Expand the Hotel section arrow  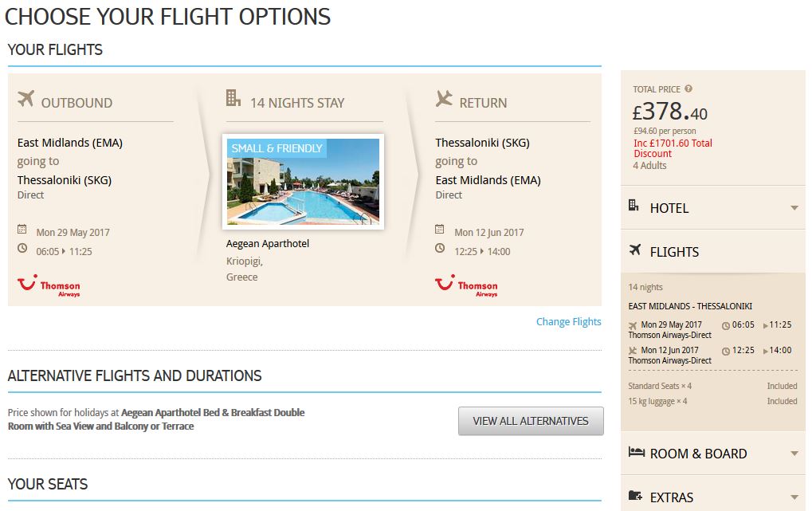coord(794,208)
